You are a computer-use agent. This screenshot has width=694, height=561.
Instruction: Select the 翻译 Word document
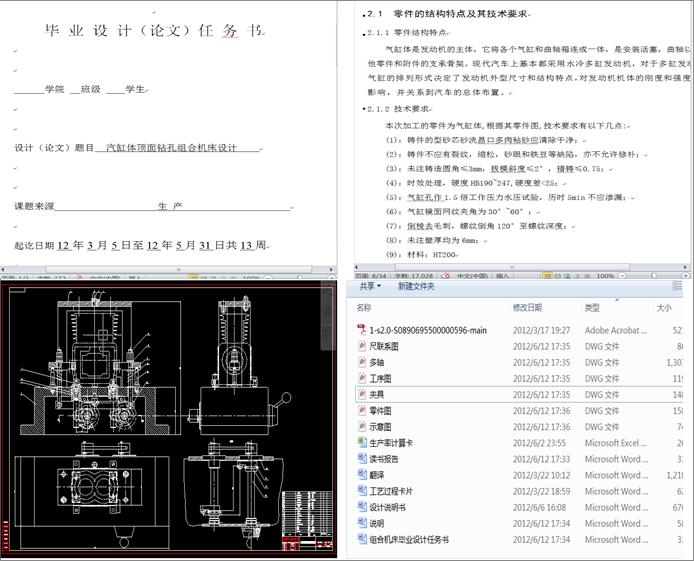pos(370,475)
